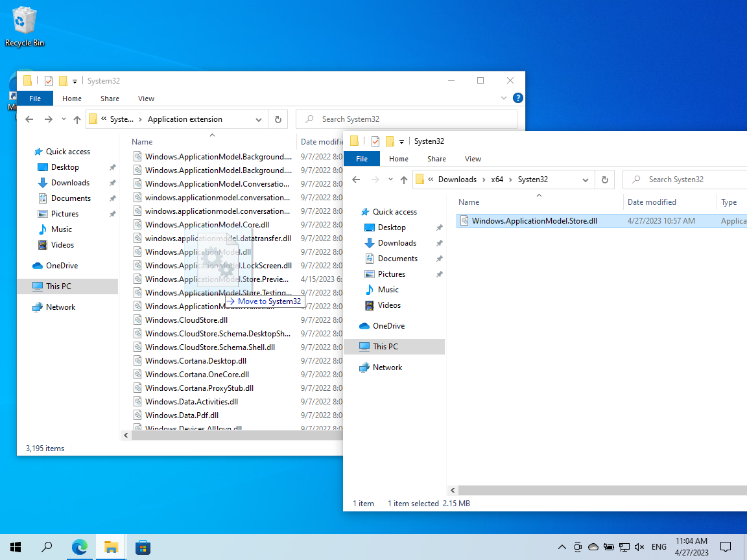Click the Meet Now tray icon
Image resolution: width=747 pixels, height=560 pixels.
tap(578, 547)
